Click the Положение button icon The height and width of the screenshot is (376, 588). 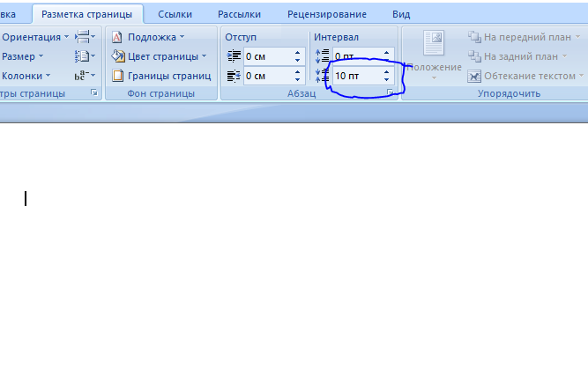[x=434, y=44]
